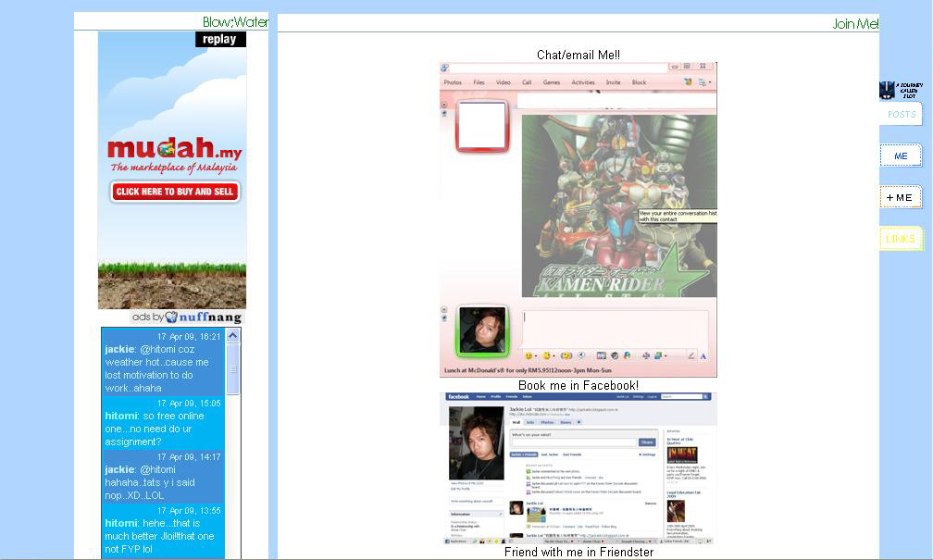The width and height of the screenshot is (933, 560).
Task: Click the mudah.my logo in the ad
Action: pyautogui.click(x=174, y=148)
